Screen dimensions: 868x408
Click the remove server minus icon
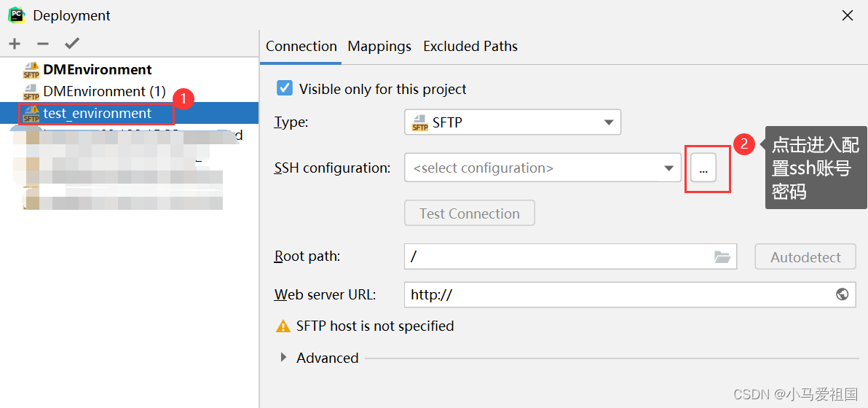click(x=43, y=44)
